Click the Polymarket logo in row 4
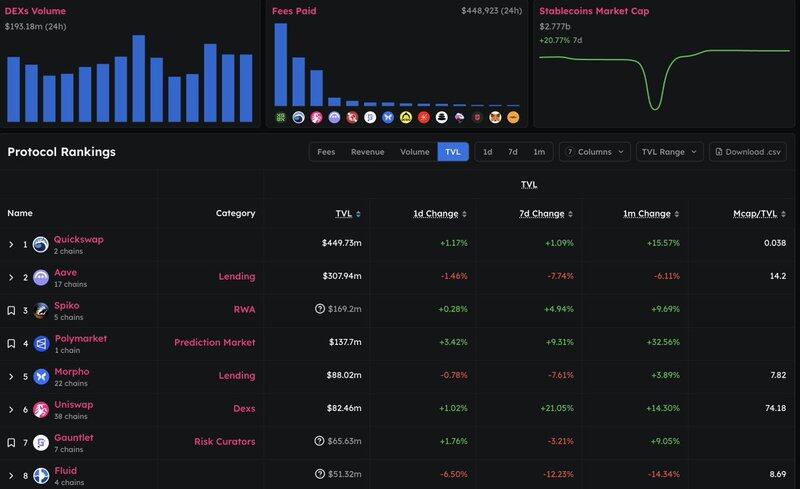This screenshot has width=800, height=489. (x=41, y=344)
